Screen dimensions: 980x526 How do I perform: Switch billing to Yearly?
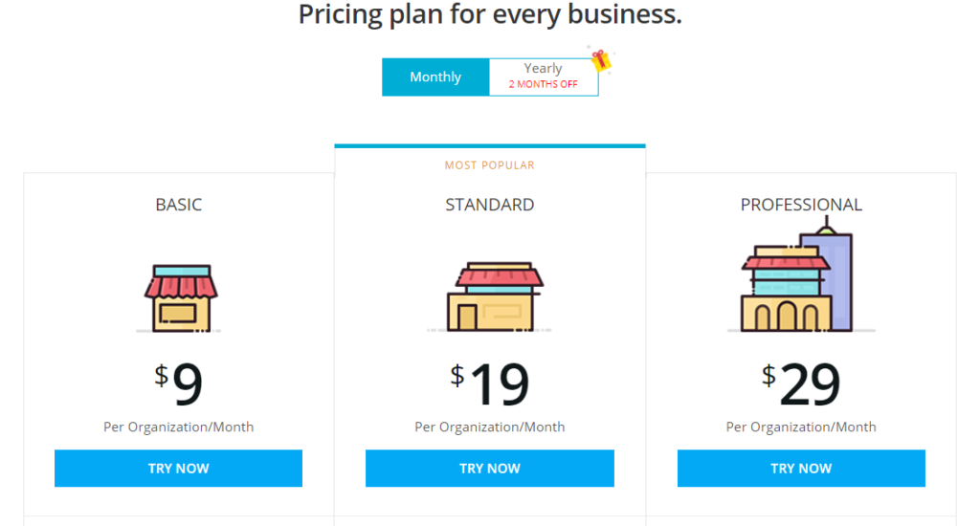(x=544, y=69)
